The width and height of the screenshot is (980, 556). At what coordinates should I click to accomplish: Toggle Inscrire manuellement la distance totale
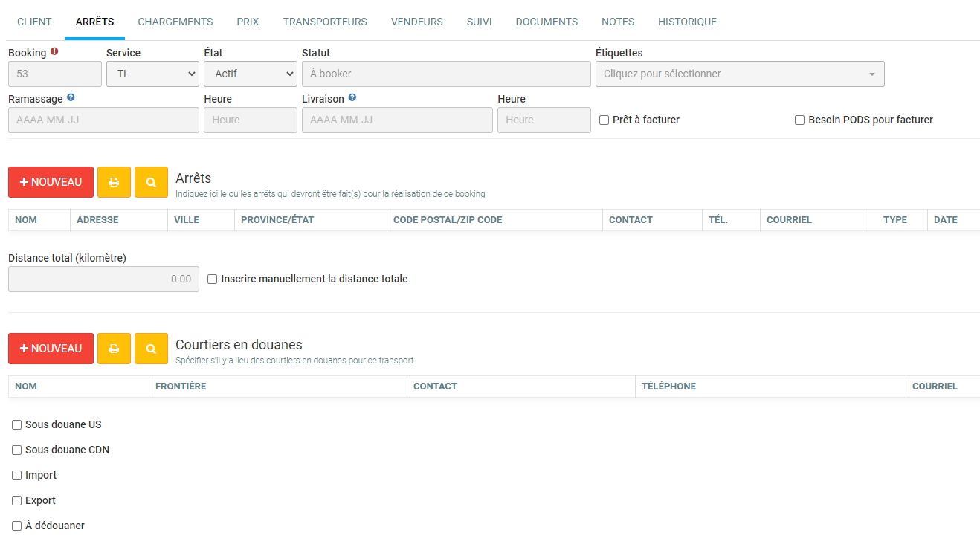click(213, 279)
